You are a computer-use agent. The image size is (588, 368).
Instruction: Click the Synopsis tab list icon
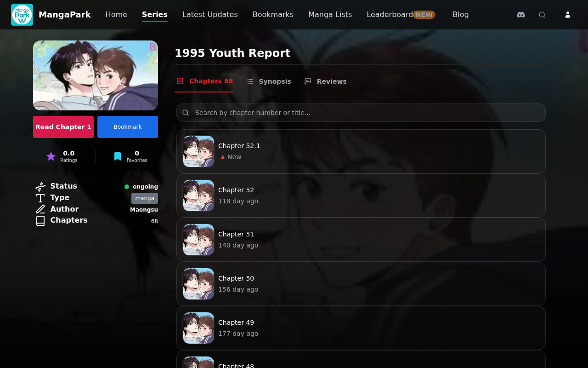[x=250, y=81]
